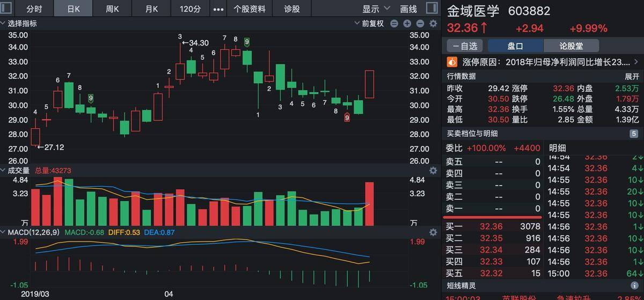Click the 买三 bid price 32.34
Image resolution: width=644 pixels, height=300 pixels.
click(491, 250)
